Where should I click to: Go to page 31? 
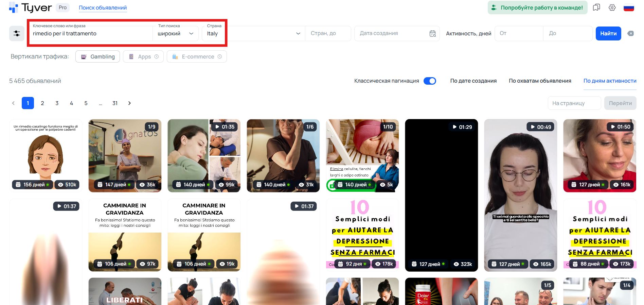[x=115, y=103]
